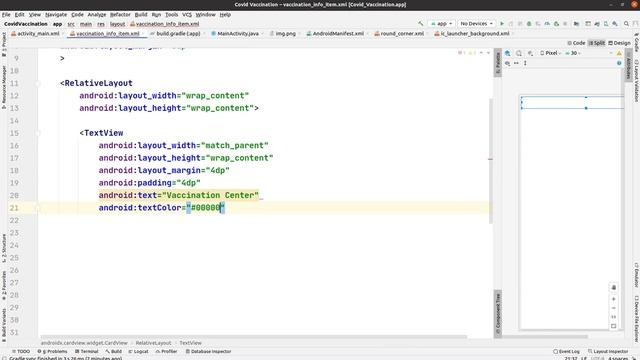Open the Tools menu

coord(171,14)
